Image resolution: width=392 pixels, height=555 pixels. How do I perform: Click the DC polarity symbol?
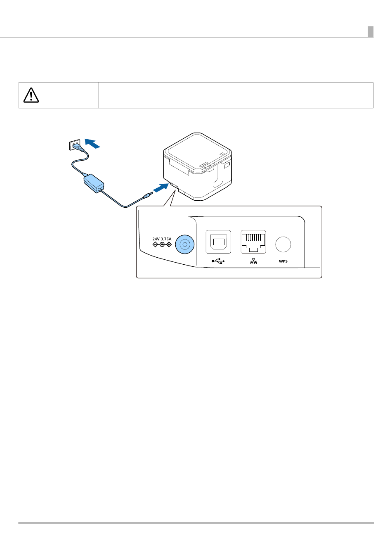162,244
